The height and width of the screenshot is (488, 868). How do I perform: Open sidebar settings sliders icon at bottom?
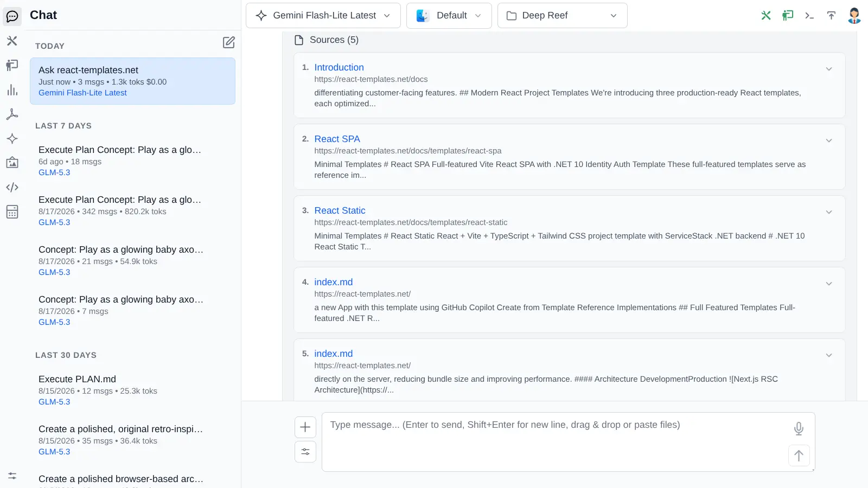[12, 476]
